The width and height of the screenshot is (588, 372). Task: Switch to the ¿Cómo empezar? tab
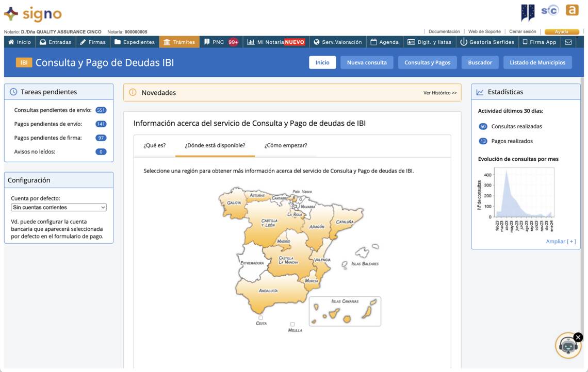pyautogui.click(x=285, y=145)
